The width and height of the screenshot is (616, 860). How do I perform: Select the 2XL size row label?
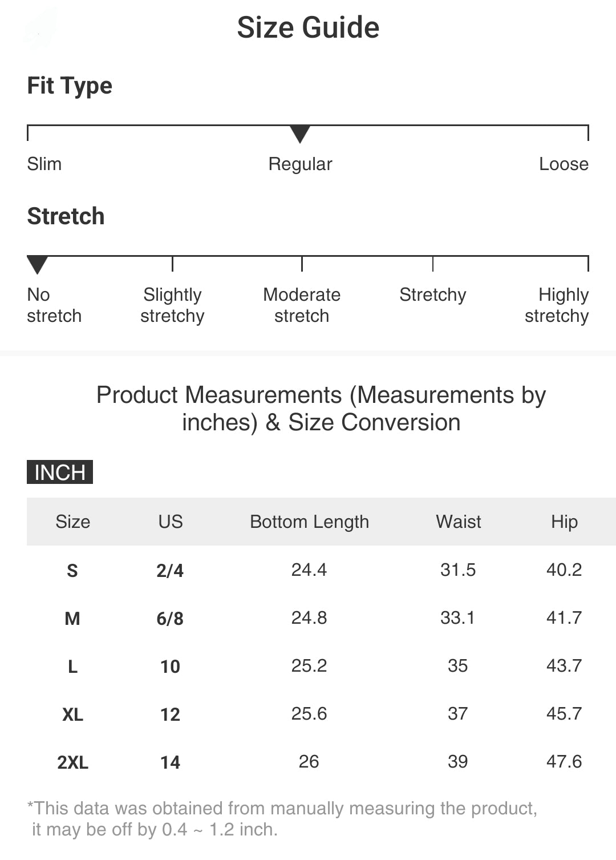click(x=72, y=762)
